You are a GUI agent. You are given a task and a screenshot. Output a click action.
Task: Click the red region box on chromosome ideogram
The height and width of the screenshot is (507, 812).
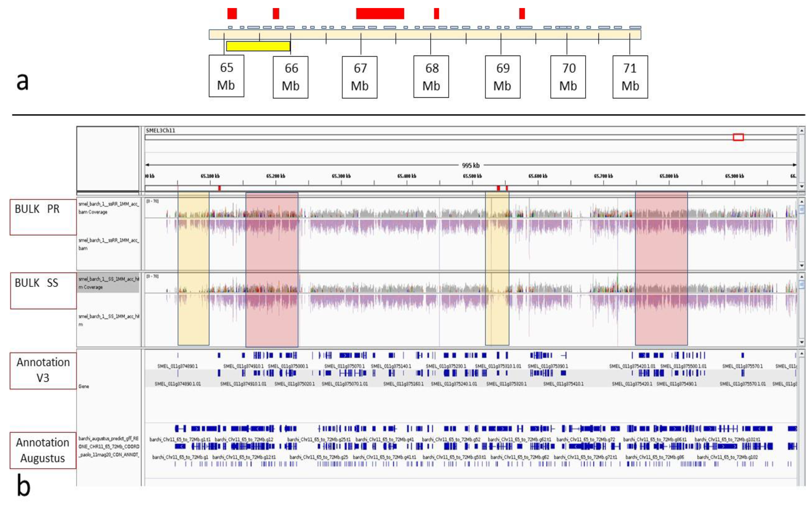point(738,137)
